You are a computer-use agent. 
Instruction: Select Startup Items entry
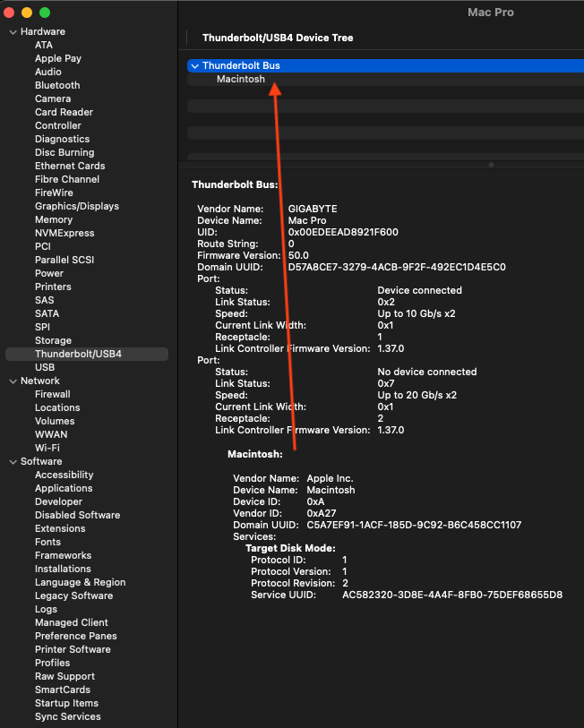tap(66, 705)
